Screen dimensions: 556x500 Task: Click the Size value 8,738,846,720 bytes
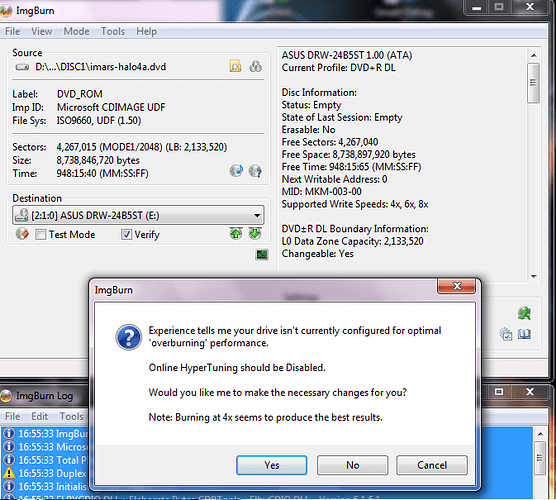(x=98, y=160)
